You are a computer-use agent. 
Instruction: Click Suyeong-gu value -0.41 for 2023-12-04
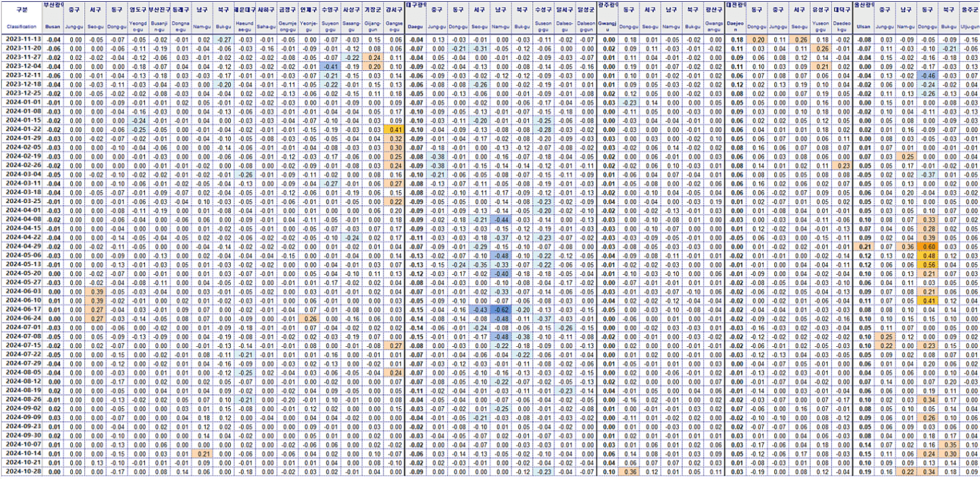(331, 66)
